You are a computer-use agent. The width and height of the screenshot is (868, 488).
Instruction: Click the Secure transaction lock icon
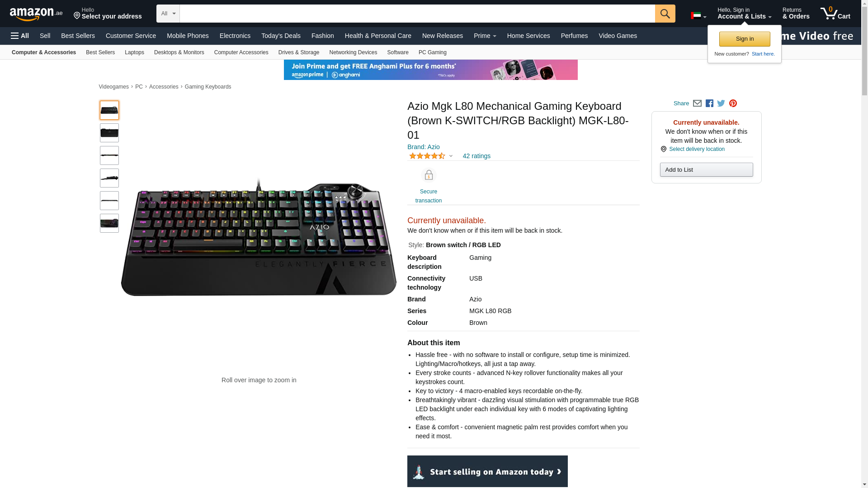coord(429,175)
